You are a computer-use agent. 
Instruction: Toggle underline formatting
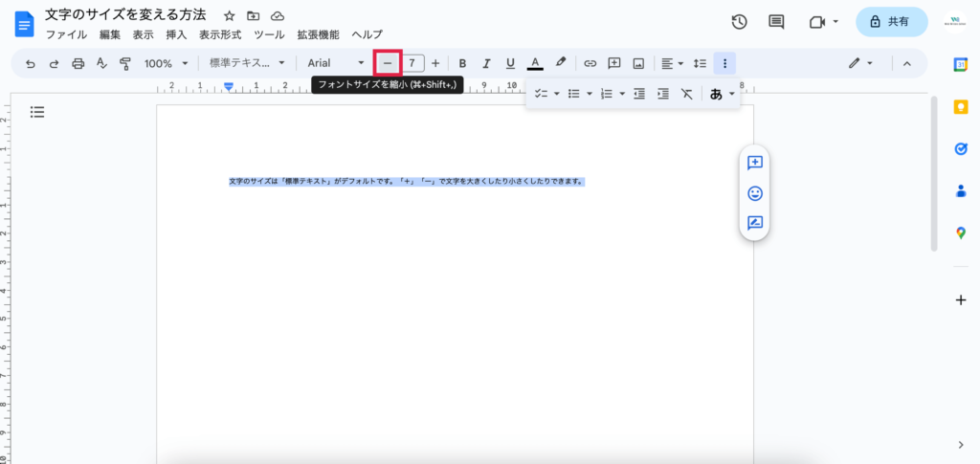coord(510,63)
